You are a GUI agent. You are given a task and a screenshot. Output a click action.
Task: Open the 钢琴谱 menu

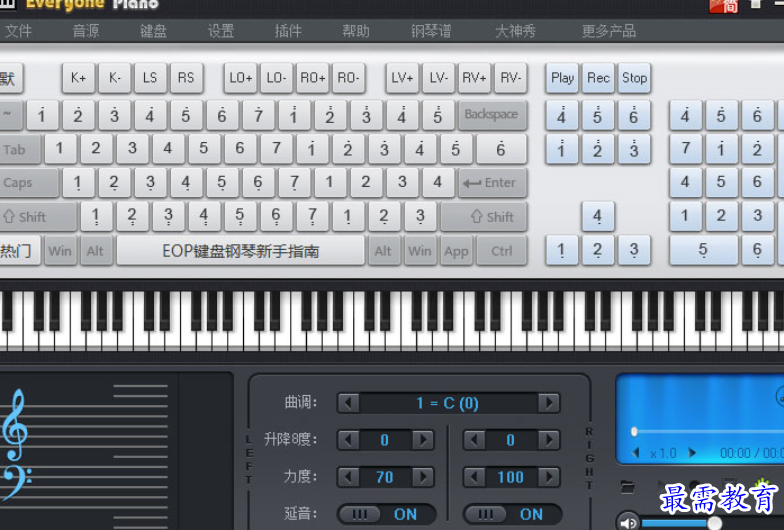coord(431,31)
